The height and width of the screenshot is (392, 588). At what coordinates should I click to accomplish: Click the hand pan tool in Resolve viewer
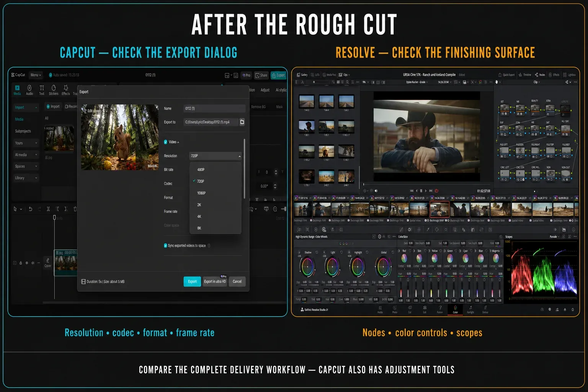[x=497, y=82]
